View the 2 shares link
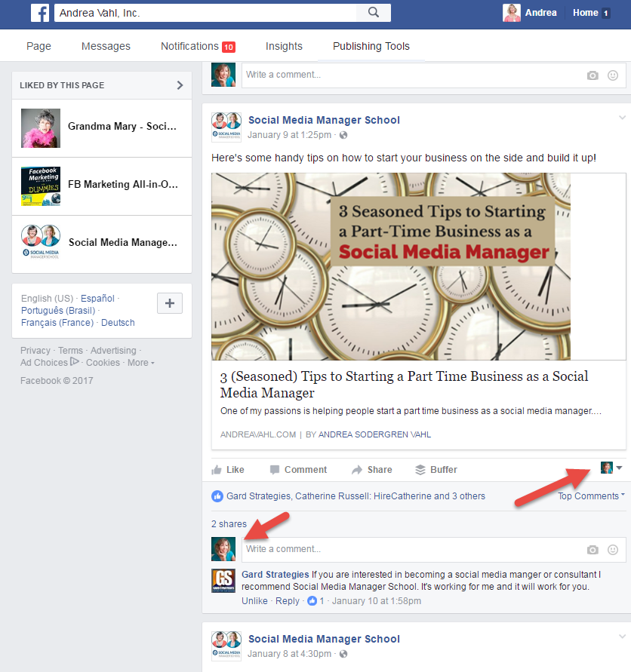The width and height of the screenshot is (631, 672). coord(229,524)
